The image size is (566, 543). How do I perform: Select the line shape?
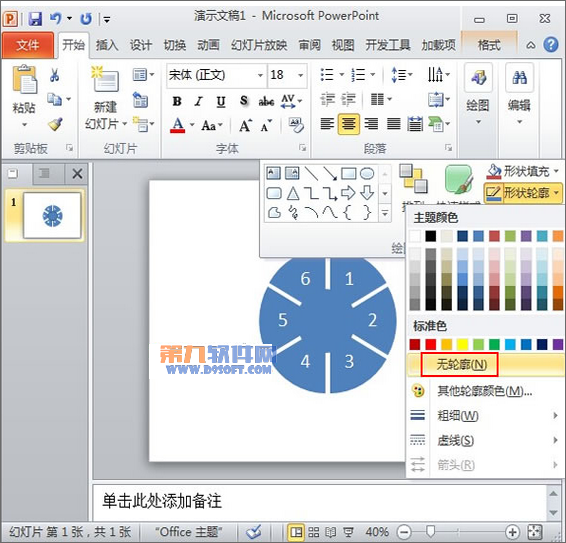click(311, 174)
